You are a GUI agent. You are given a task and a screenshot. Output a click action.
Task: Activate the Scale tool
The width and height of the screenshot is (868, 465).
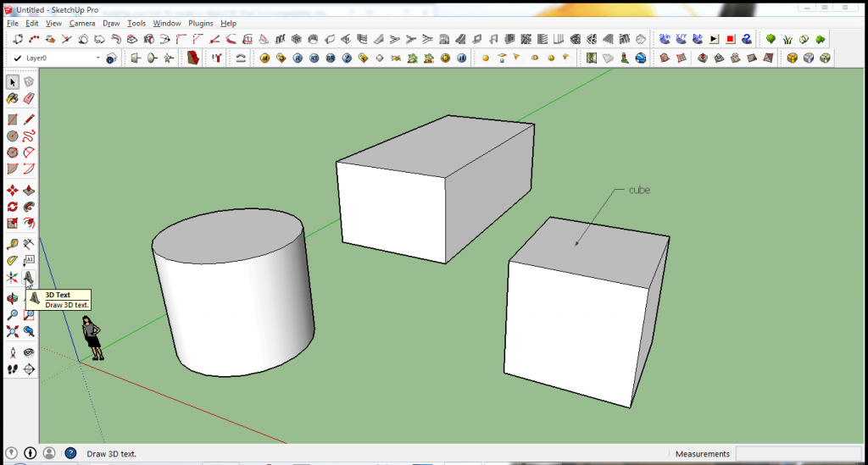12,224
